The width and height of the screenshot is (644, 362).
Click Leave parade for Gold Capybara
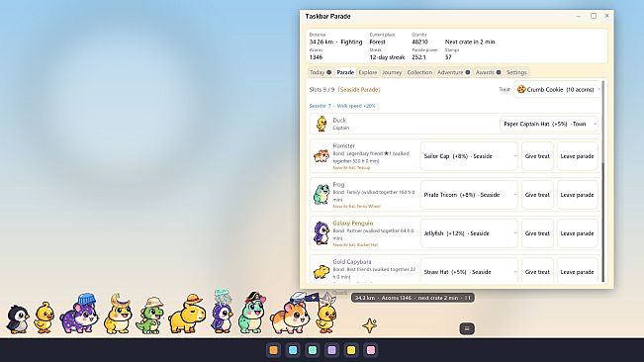pyautogui.click(x=577, y=271)
